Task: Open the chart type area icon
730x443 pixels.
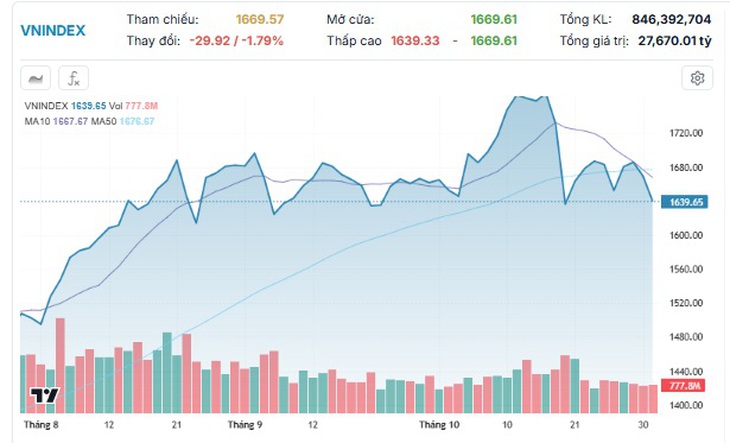Action: pyautogui.click(x=35, y=78)
